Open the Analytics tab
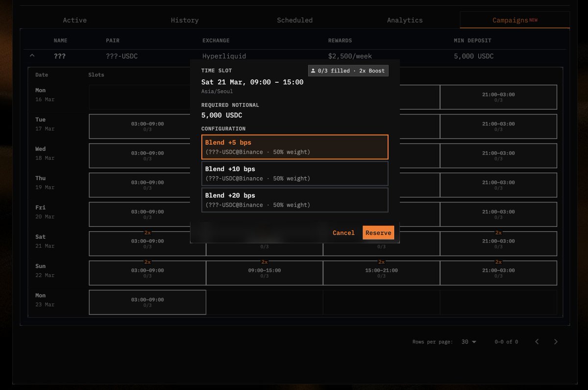588x390 pixels. click(405, 20)
